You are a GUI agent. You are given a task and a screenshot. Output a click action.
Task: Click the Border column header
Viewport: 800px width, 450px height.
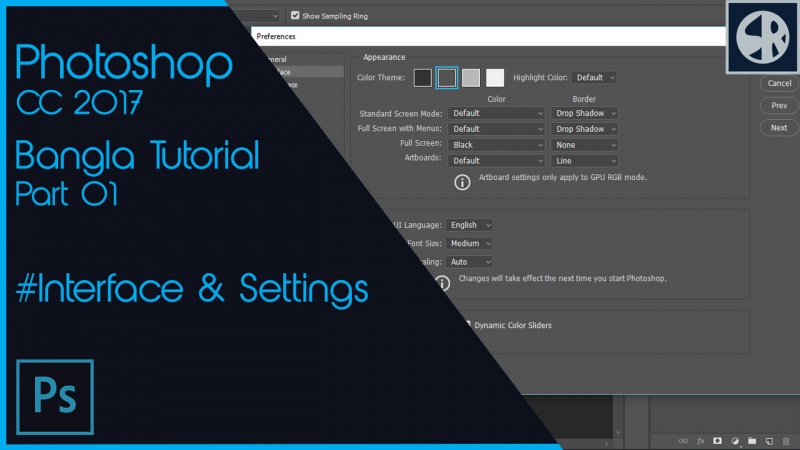584,99
